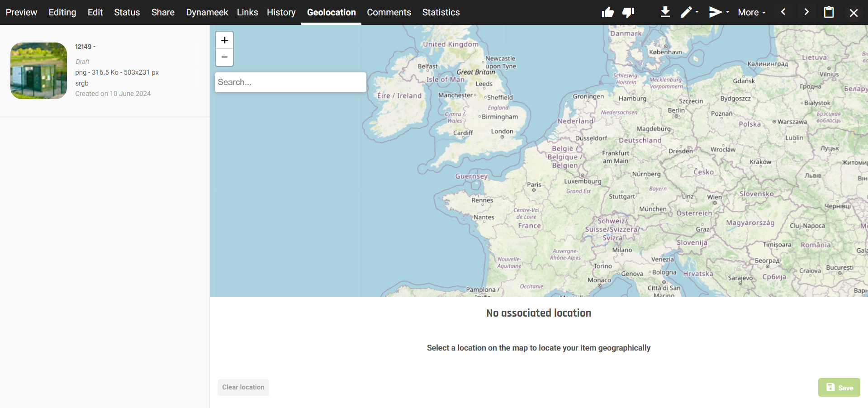Expand the More menu
This screenshot has width=868, height=408.
tap(751, 12)
